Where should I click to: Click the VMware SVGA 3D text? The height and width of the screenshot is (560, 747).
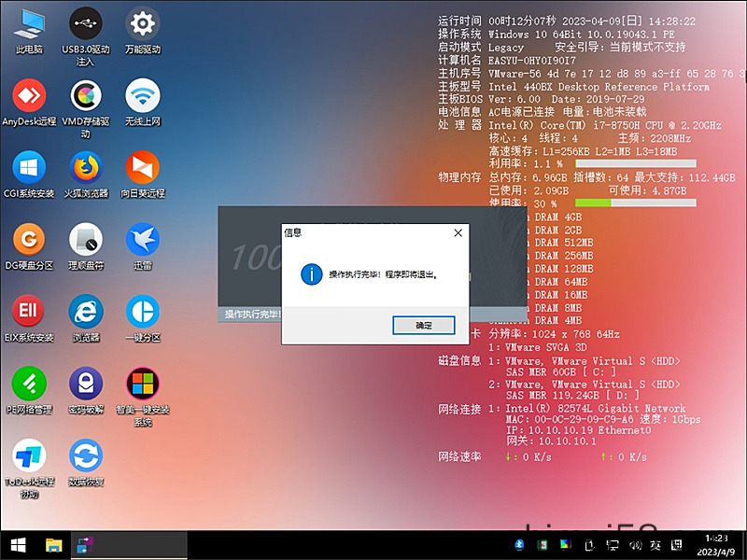546,347
